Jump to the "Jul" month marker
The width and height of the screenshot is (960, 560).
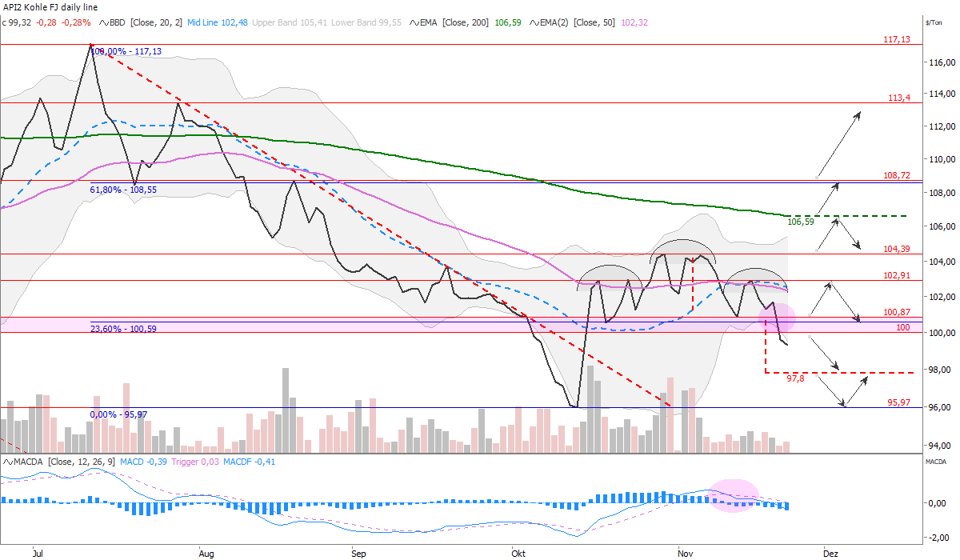tap(37, 552)
